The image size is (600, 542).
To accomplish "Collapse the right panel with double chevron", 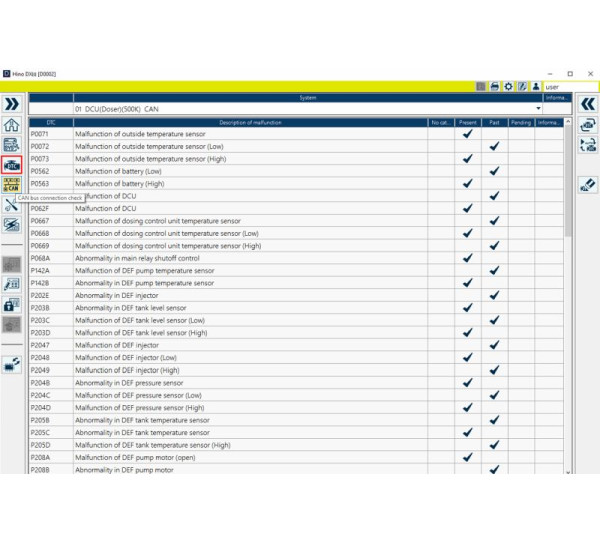I will pyautogui.click(x=588, y=104).
